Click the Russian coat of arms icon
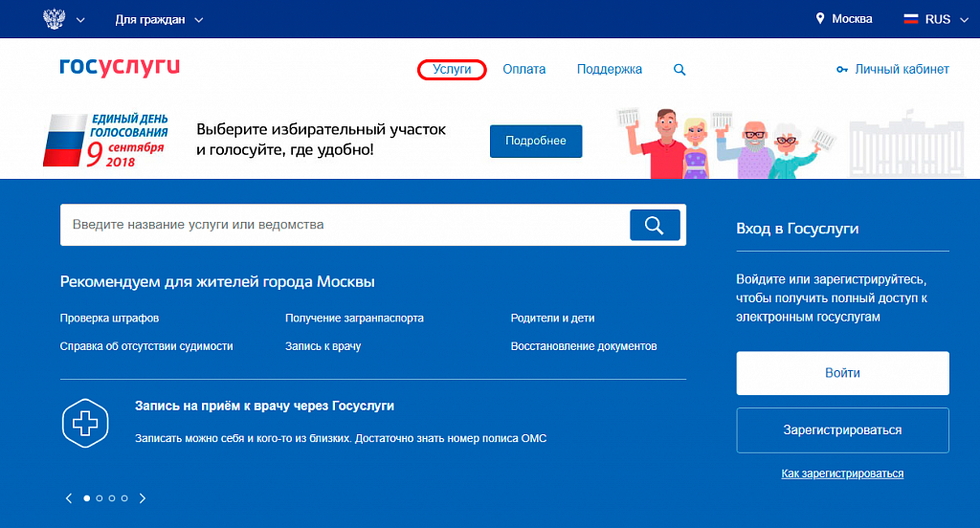 point(55,19)
